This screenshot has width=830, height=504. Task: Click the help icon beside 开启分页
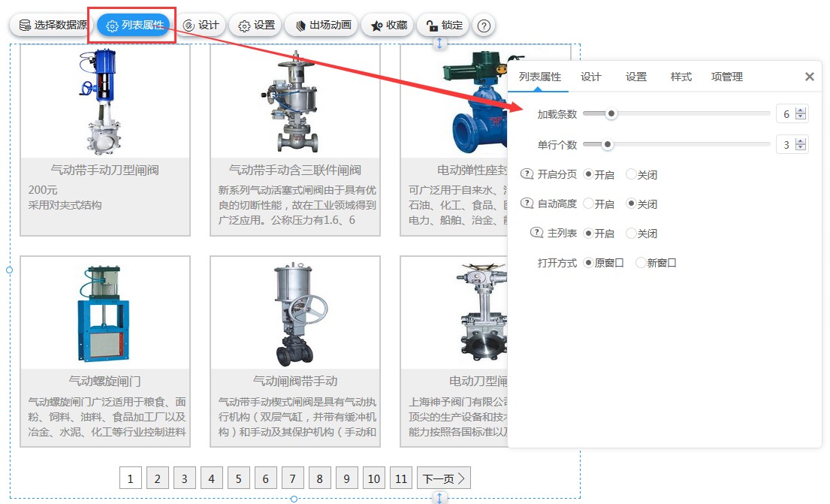click(x=527, y=174)
